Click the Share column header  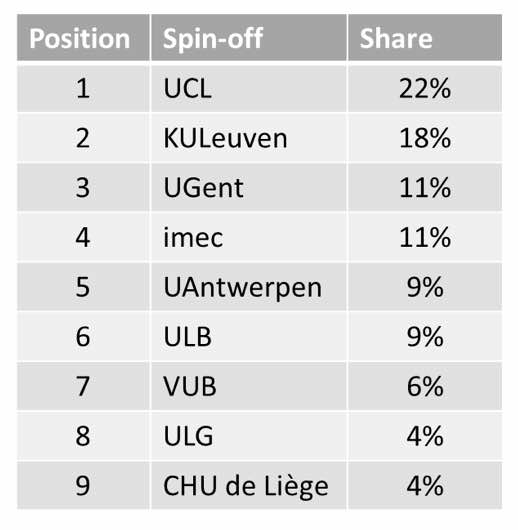click(425, 38)
